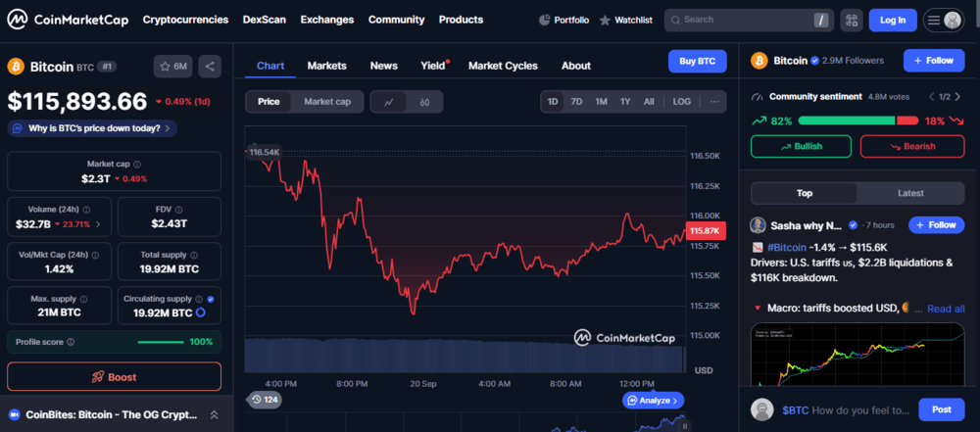Click the chart history 124 badge
This screenshot has height=432, width=980.
coord(265,400)
